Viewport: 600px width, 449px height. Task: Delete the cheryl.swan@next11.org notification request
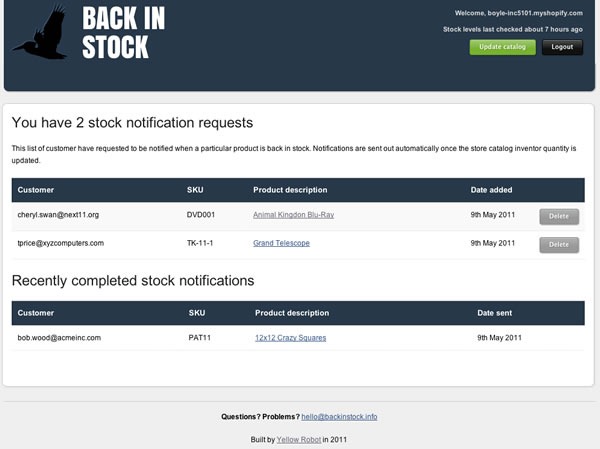tap(559, 216)
